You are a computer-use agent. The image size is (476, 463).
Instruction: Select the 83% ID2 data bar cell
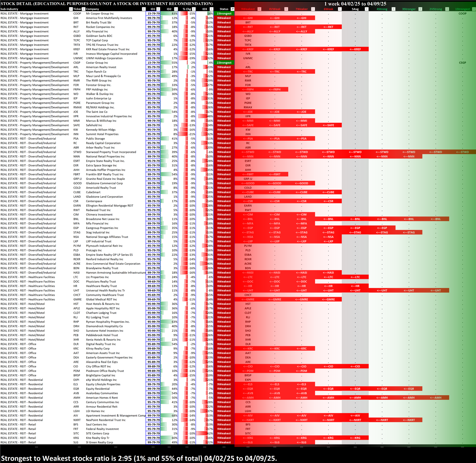(169, 14)
